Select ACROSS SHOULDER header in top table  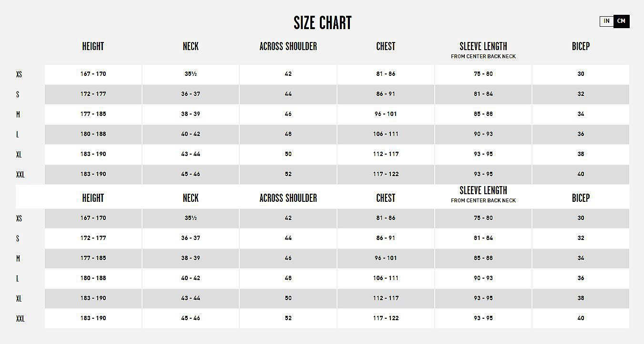(288, 46)
